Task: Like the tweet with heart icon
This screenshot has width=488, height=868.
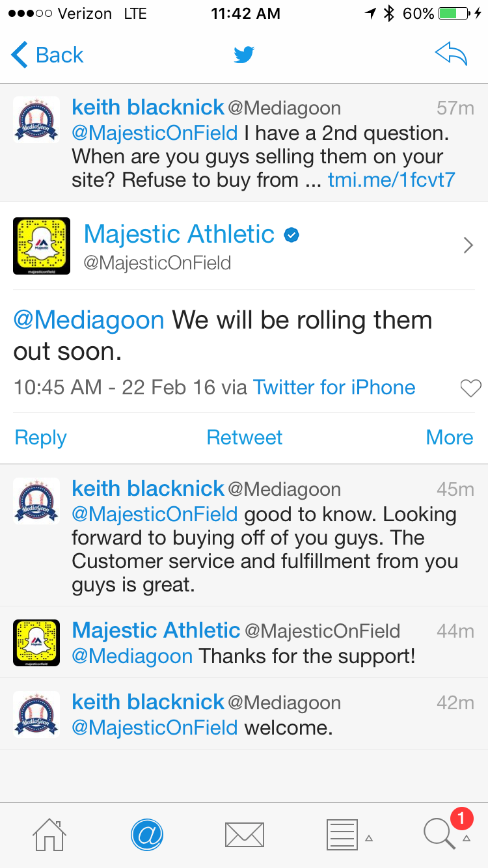Action: tap(470, 388)
